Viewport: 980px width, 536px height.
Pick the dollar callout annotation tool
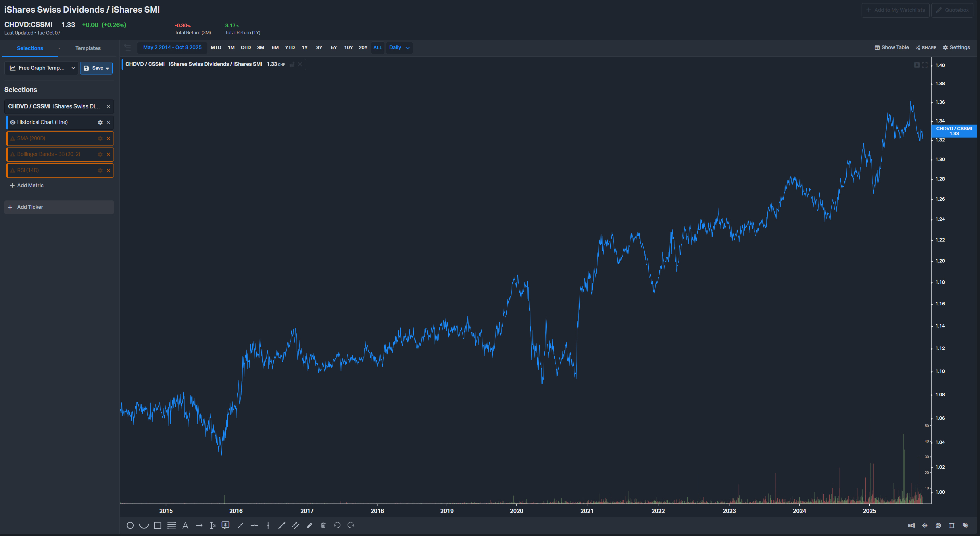(x=226, y=525)
